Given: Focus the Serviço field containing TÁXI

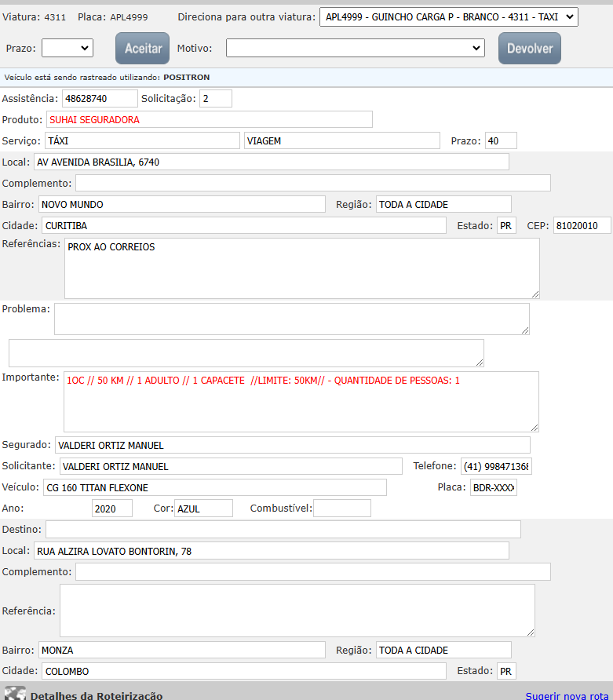Looking at the screenshot, I should pyautogui.click(x=141, y=140).
